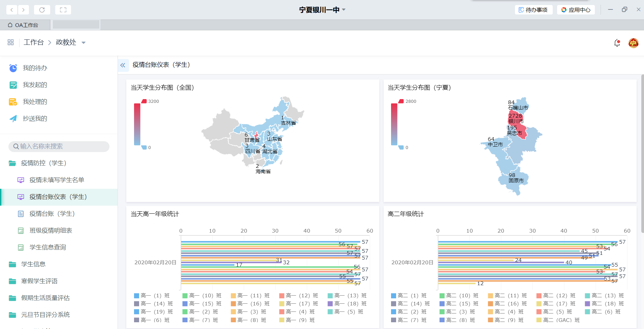Click the page vertical scrollbar
644x329 pixels.
click(642, 153)
